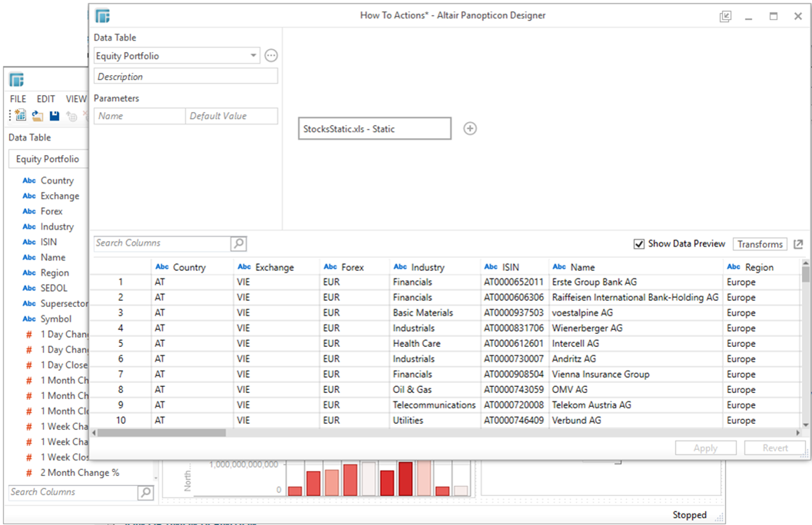Click in the Description input field
Screen dimensions: 812x525
(185, 77)
